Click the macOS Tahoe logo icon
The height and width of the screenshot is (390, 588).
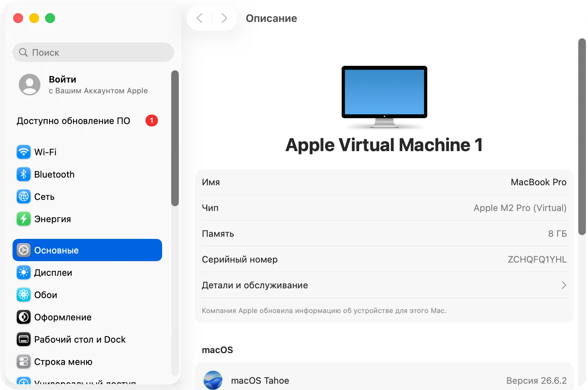coord(213,380)
